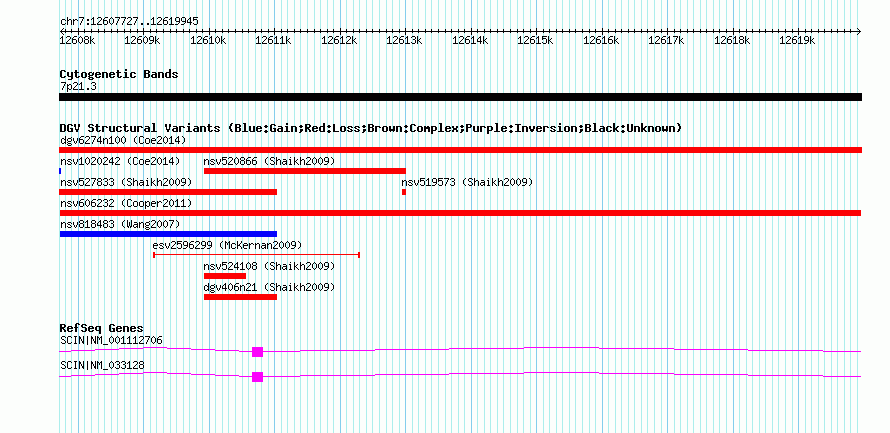Click the small nsv519573 red marker
The image size is (890, 433).
coord(404,192)
